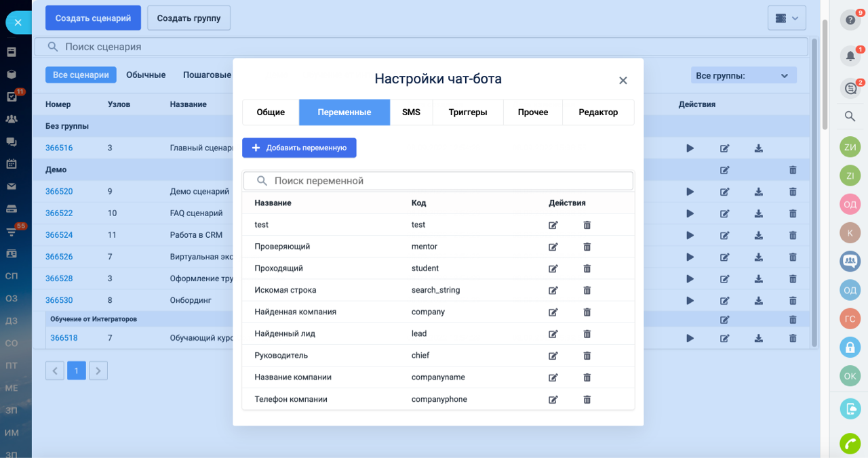Click the Поиск переменной search field
Viewport: 868px width, 458px height.
click(x=438, y=181)
